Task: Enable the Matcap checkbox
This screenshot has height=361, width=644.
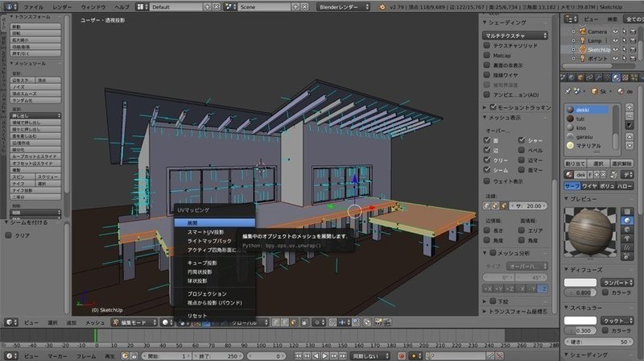Action: tap(487, 55)
